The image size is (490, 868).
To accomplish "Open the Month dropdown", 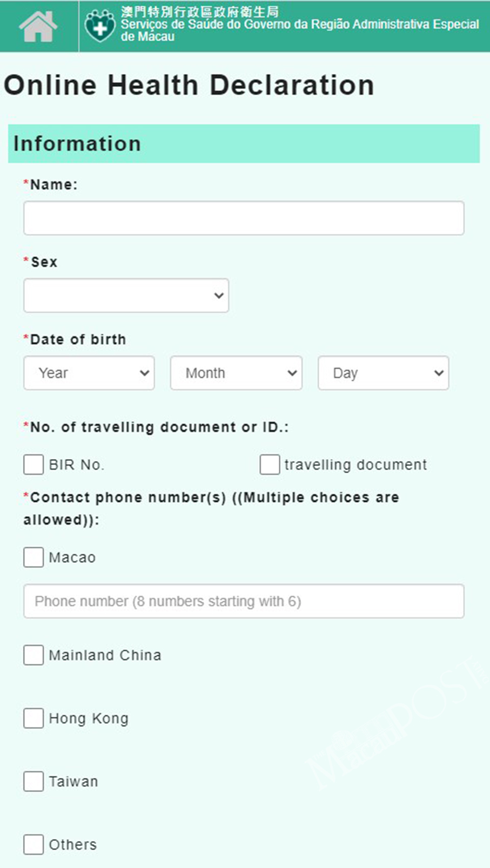I will tap(236, 373).
